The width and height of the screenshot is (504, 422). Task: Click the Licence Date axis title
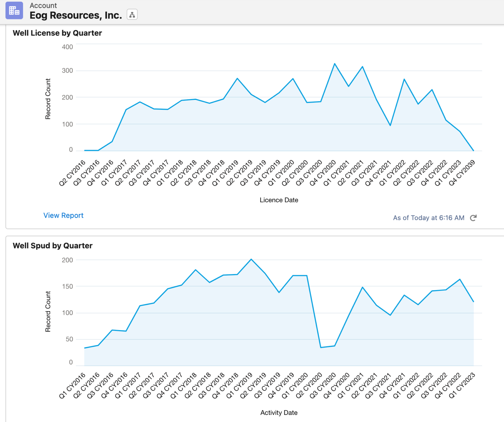click(279, 200)
